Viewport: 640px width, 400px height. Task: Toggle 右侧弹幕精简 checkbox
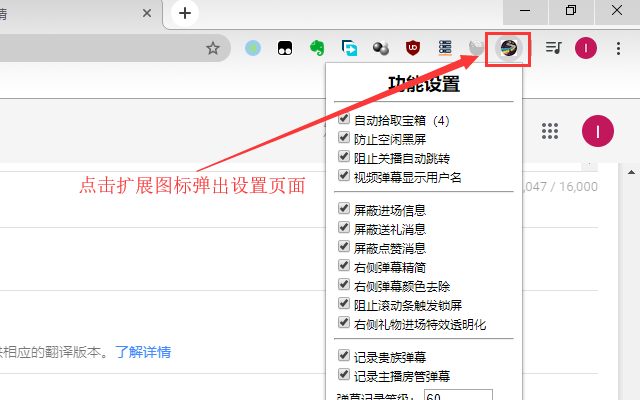tap(344, 265)
